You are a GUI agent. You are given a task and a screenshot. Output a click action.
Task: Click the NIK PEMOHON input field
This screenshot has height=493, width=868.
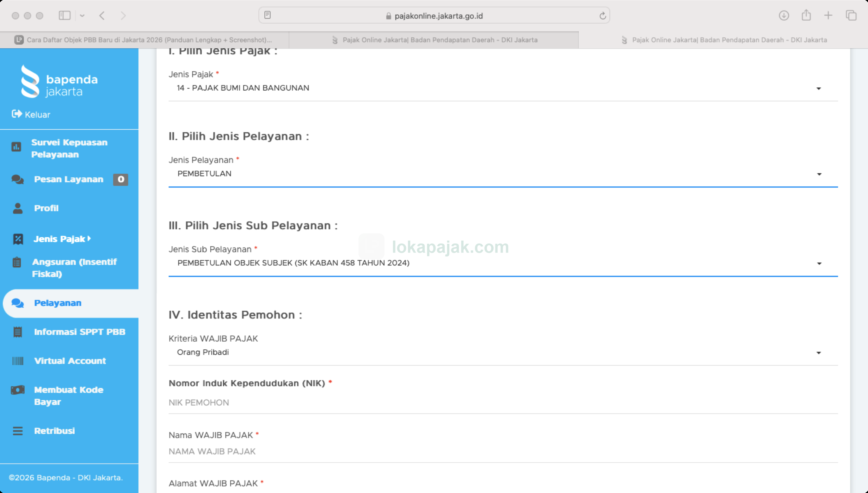(x=503, y=403)
